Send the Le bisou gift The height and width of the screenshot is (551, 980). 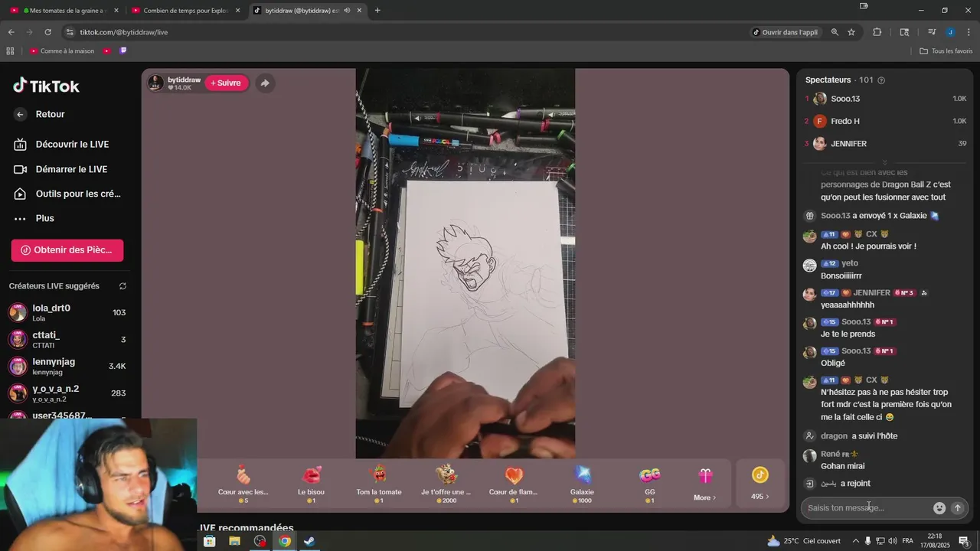coord(311,484)
